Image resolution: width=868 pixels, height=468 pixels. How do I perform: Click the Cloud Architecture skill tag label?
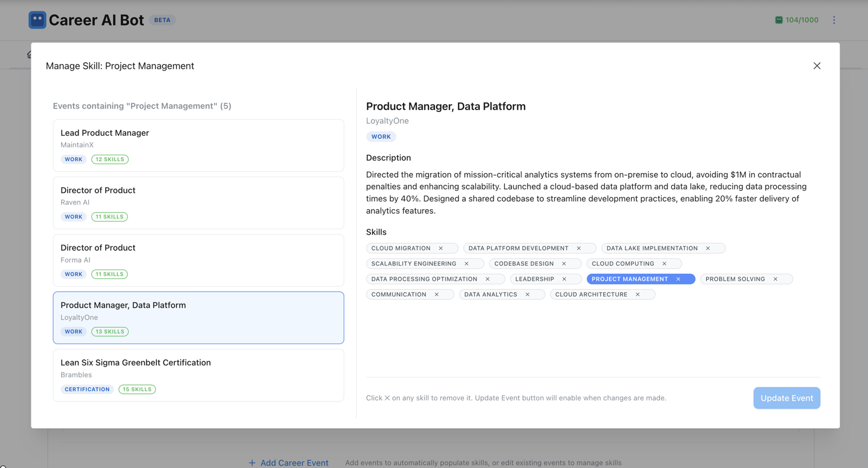pos(591,294)
